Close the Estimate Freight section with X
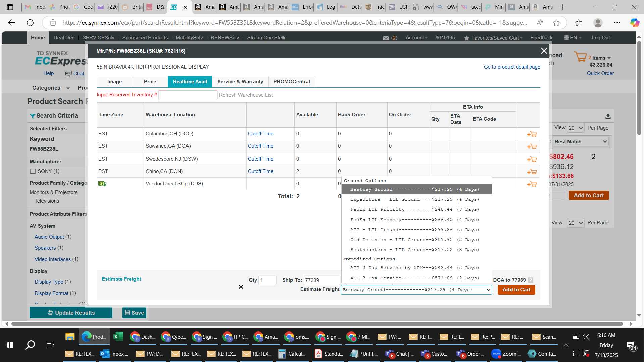This screenshot has height=362, width=644. 241,287
